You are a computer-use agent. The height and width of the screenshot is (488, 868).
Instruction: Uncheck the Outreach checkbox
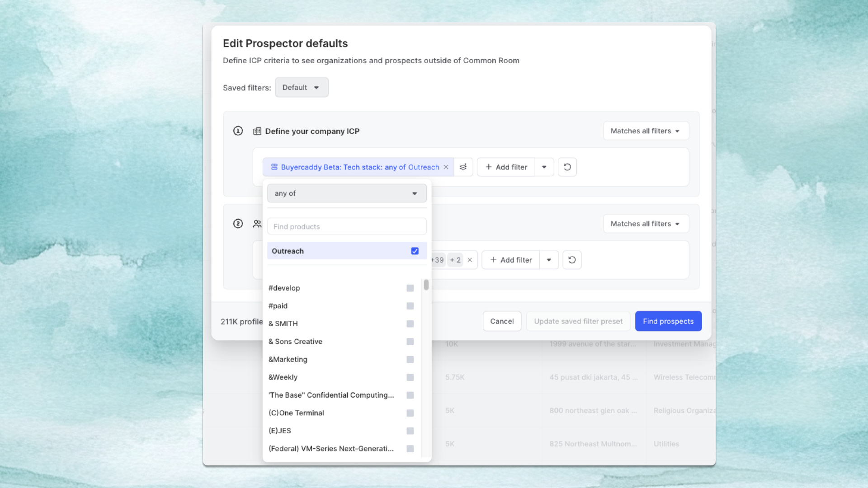pos(415,251)
